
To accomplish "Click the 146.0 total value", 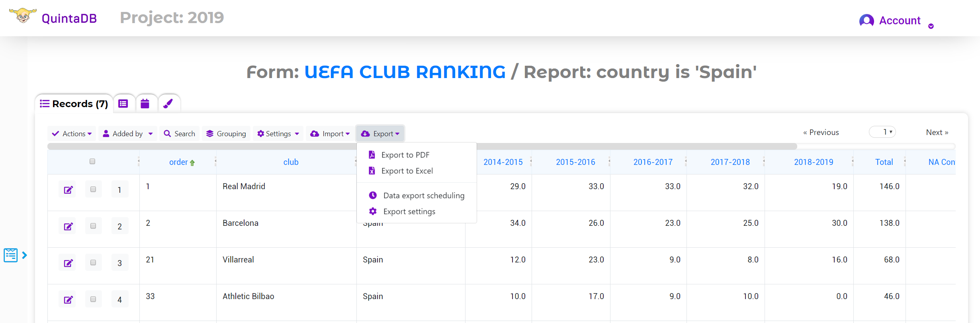I will pos(890,186).
